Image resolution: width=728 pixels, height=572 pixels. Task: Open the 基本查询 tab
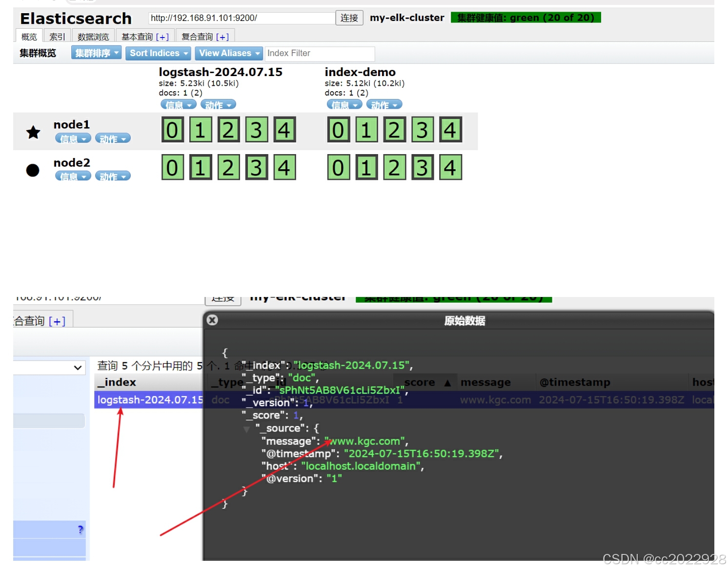coord(137,37)
